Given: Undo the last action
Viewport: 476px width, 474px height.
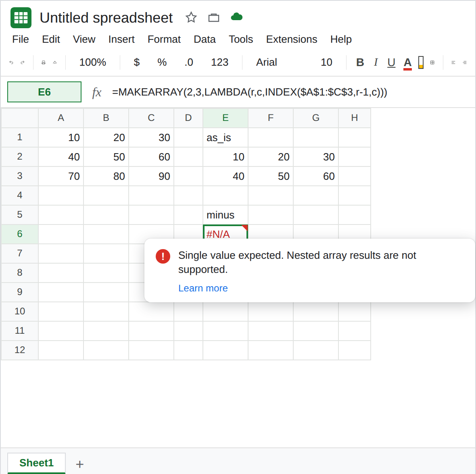Looking at the screenshot, I should pos(11,62).
